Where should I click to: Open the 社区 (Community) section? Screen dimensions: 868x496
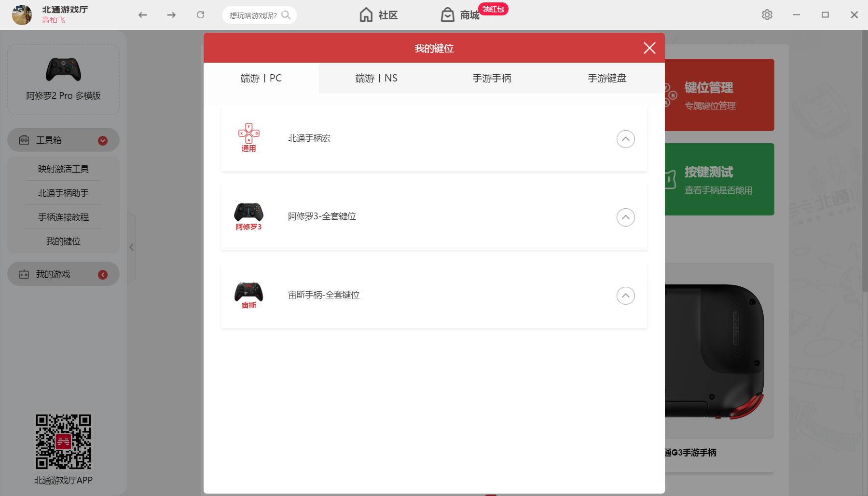[379, 15]
